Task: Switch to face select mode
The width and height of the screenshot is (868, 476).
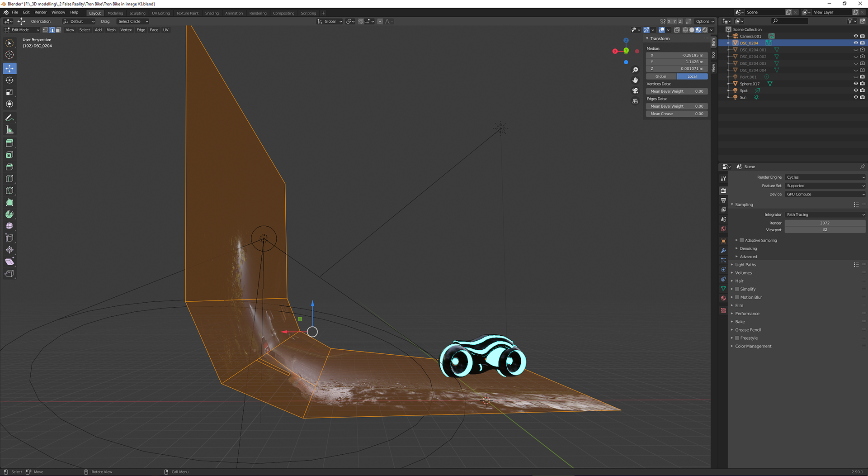Action: [58, 30]
